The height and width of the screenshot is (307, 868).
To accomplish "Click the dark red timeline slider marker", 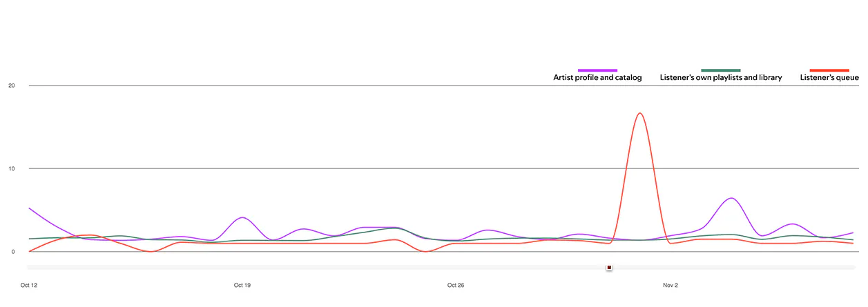I will (x=609, y=267).
